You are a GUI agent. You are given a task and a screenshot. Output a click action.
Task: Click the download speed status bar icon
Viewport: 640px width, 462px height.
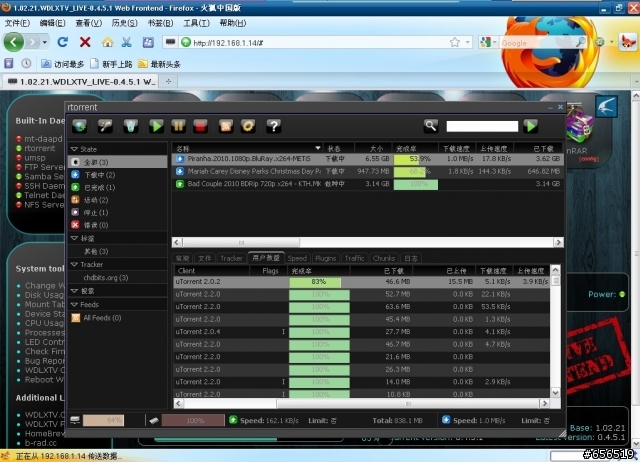tap(446, 420)
